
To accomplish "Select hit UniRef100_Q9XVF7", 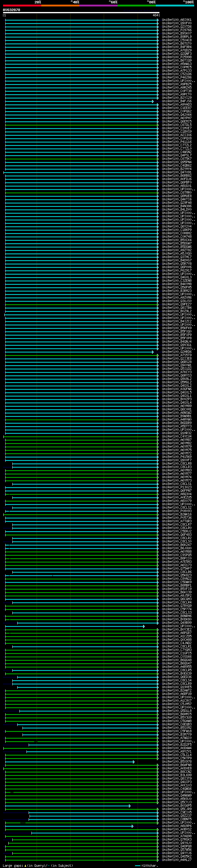I will pos(176,460).
